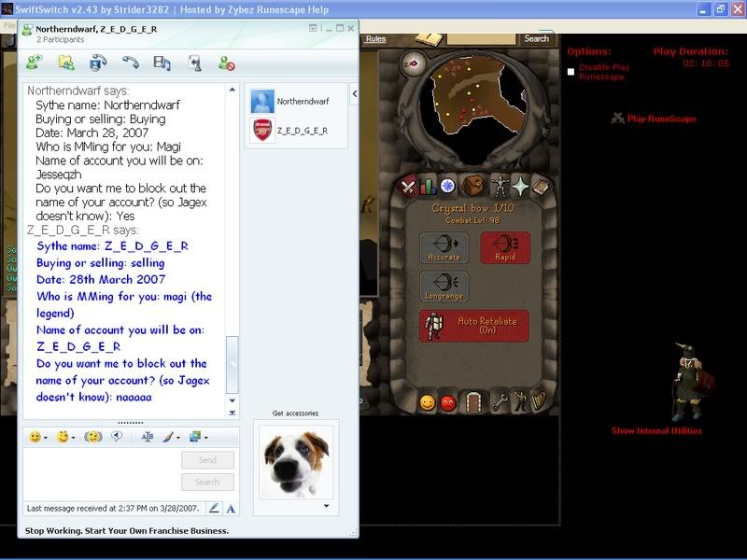Open the RuneScape music harp icon
Screen dimensions: 747x560
point(539,403)
